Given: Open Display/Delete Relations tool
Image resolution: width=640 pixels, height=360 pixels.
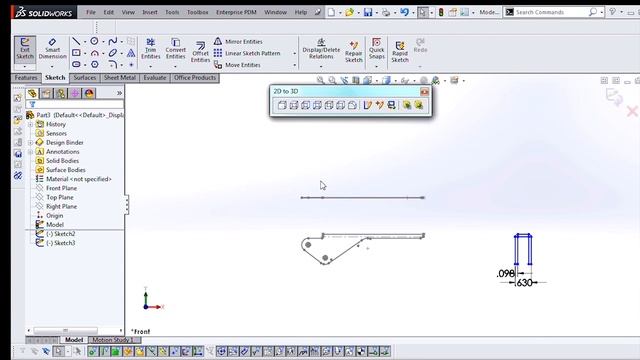Looking at the screenshot, I should tap(321, 49).
